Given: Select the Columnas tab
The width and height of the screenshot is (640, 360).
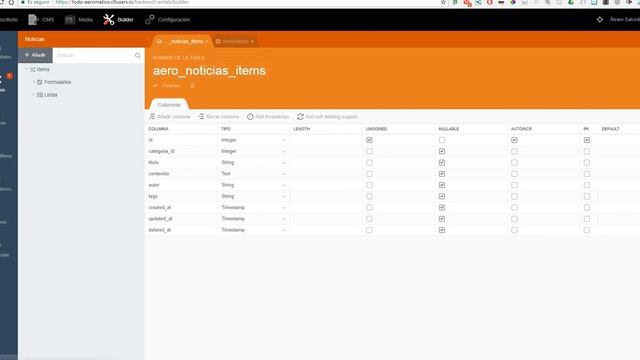Looking at the screenshot, I should (x=169, y=105).
